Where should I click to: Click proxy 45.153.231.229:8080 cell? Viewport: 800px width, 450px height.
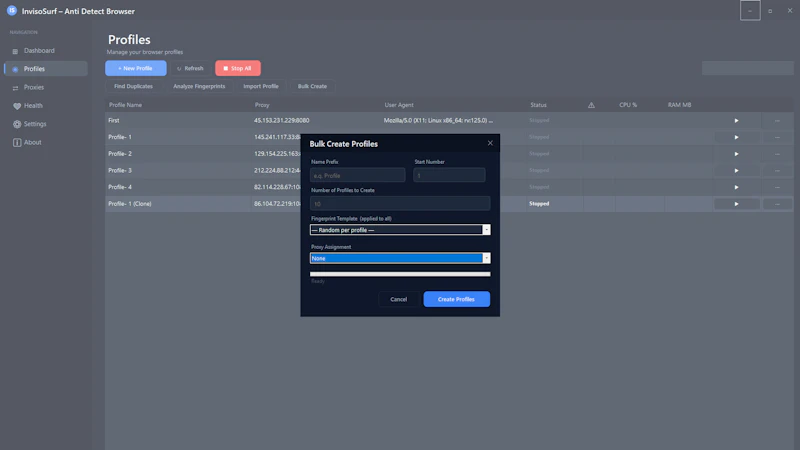(x=282, y=120)
